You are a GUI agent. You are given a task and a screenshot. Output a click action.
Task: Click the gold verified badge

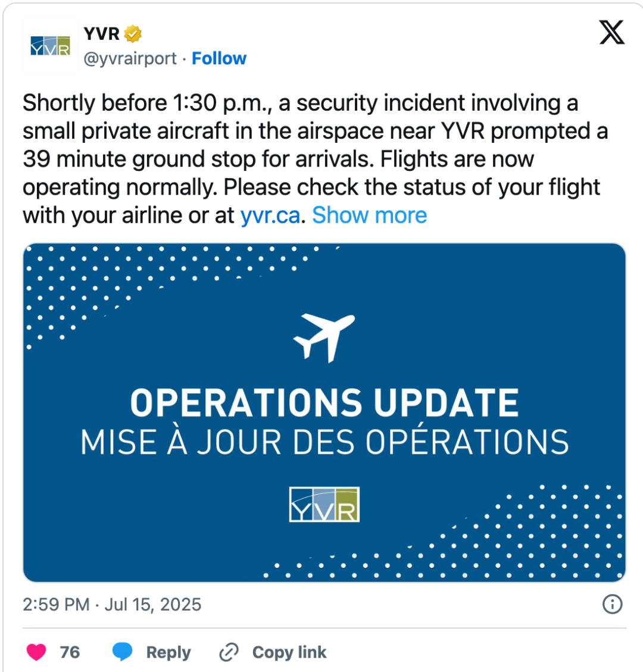[133, 34]
